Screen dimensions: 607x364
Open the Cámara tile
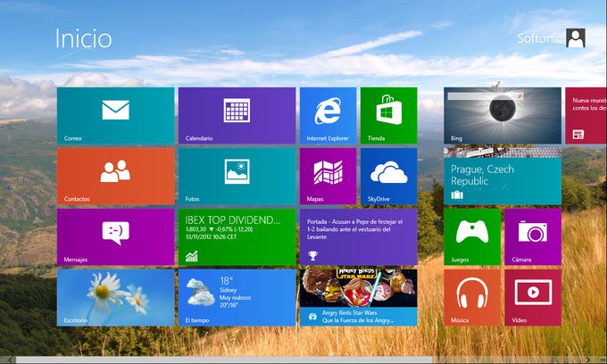533,237
